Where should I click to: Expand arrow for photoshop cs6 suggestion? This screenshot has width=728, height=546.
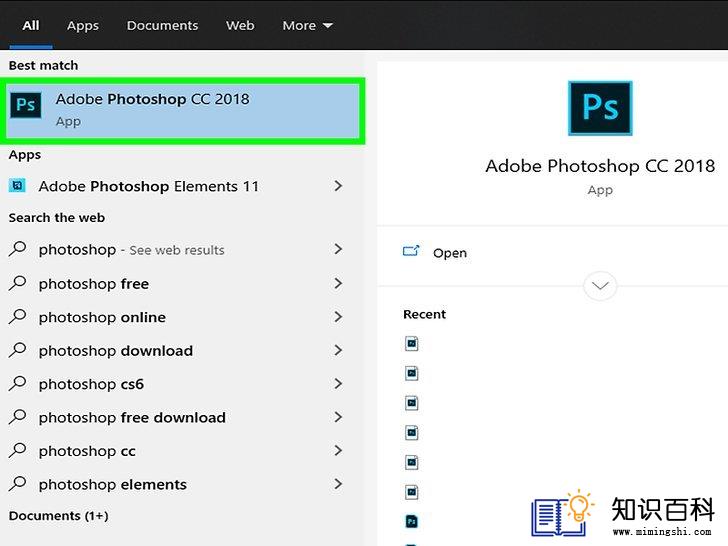[338, 384]
